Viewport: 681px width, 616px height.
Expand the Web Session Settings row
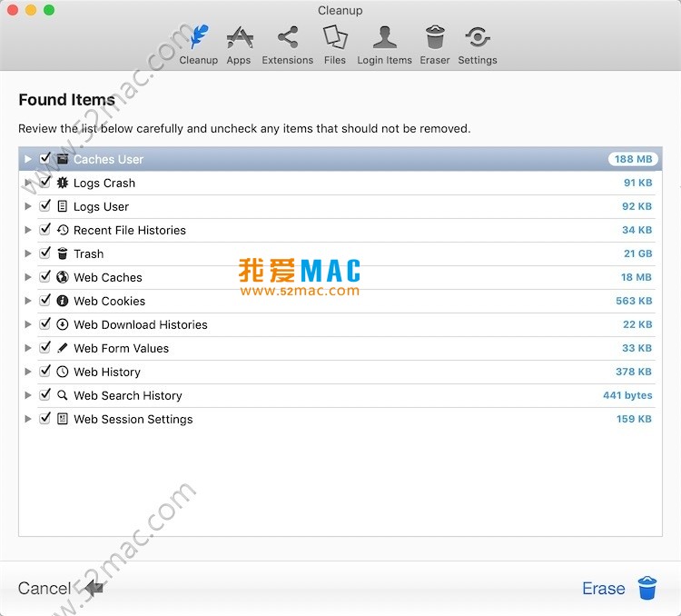28,419
